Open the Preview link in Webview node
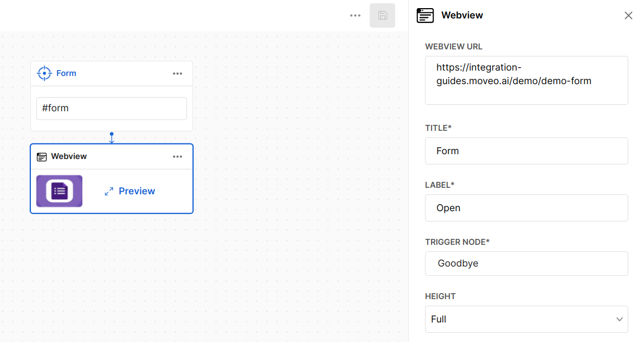The height and width of the screenshot is (342, 644). pyautogui.click(x=137, y=191)
